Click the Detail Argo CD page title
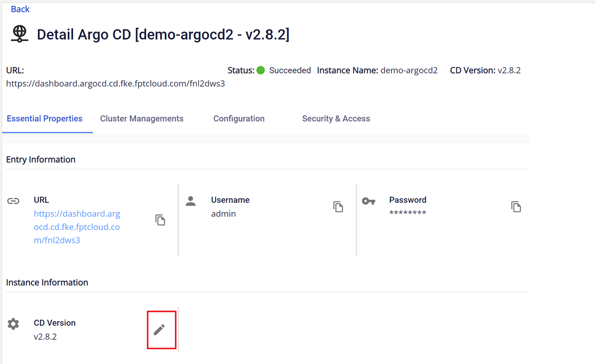Viewport: 596px width, 364px height. click(x=163, y=34)
